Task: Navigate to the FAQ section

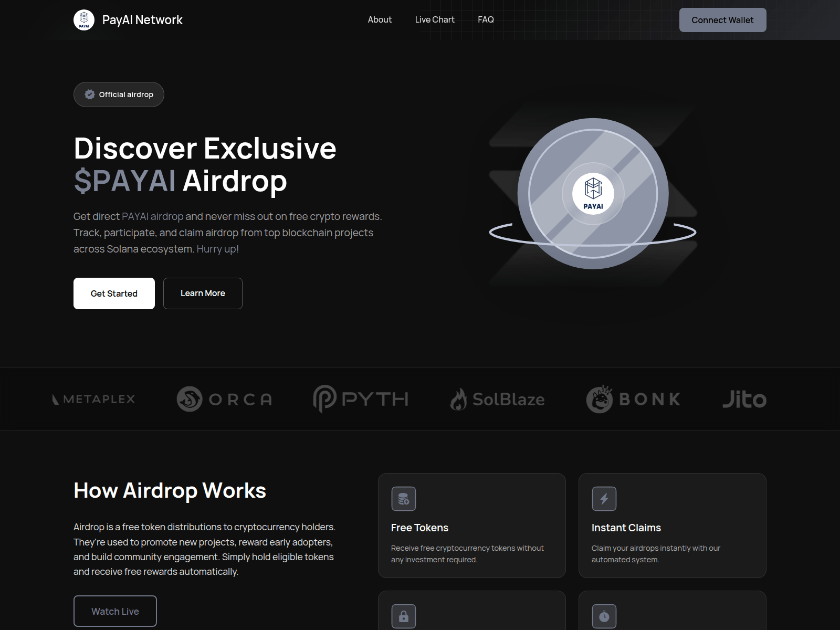Action: tap(486, 19)
